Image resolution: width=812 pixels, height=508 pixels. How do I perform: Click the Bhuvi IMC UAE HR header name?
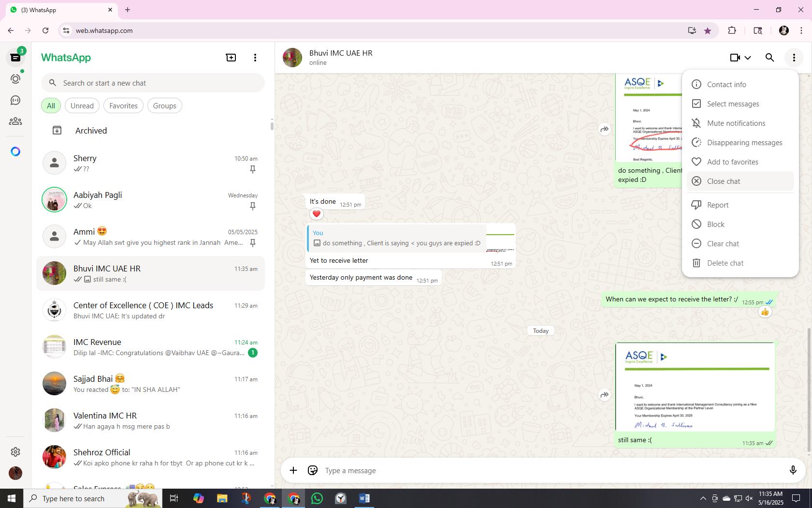pyautogui.click(x=341, y=53)
